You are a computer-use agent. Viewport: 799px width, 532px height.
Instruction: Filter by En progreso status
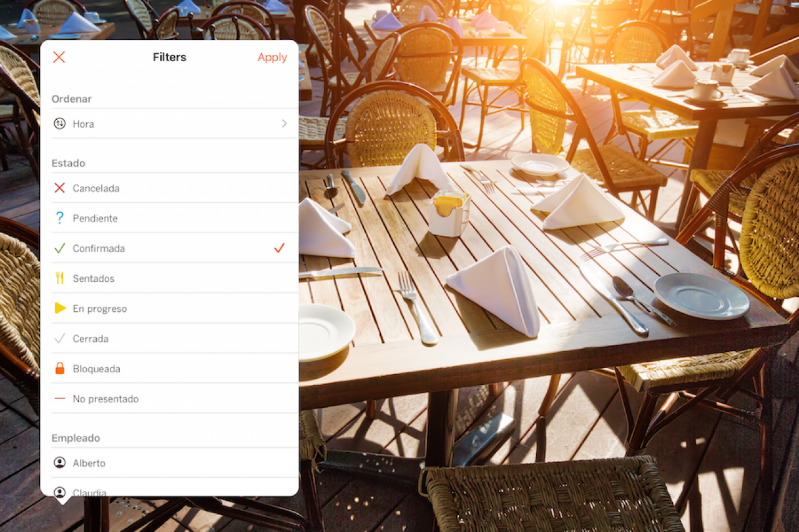[100, 309]
